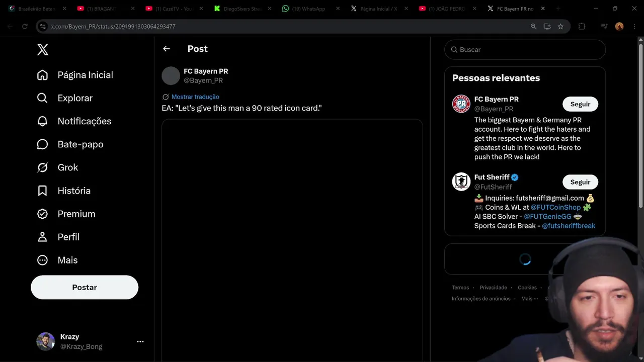644x362 pixels.
Task: Open História bookmark icon
Action: pyautogui.click(x=43, y=191)
